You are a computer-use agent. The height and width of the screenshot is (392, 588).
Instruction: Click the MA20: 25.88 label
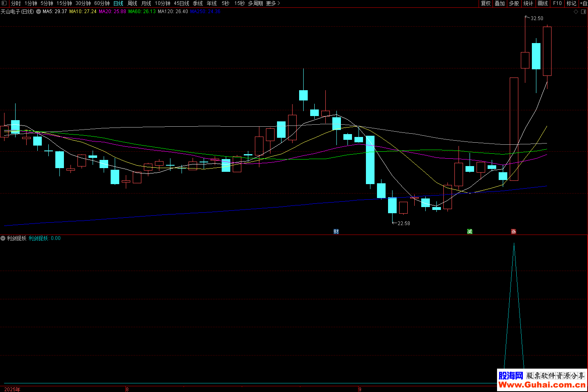[x=112, y=11]
